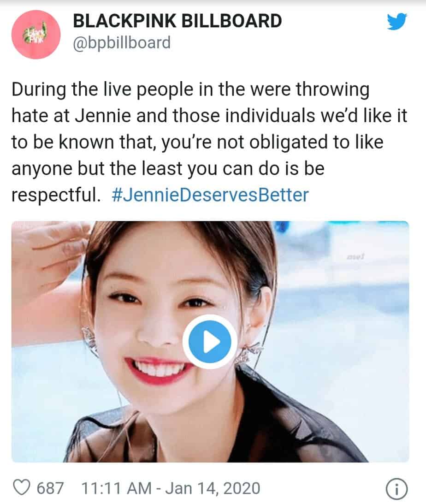The height and width of the screenshot is (504, 426).
Task: Open the video thumbnail of the smiling woman
Action: pyautogui.click(x=210, y=342)
